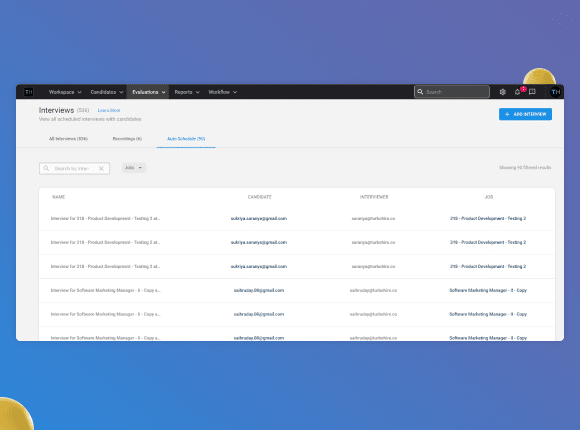Click the guide icon beside the bell
Image resolution: width=580 pixels, height=430 pixels.
click(x=532, y=92)
